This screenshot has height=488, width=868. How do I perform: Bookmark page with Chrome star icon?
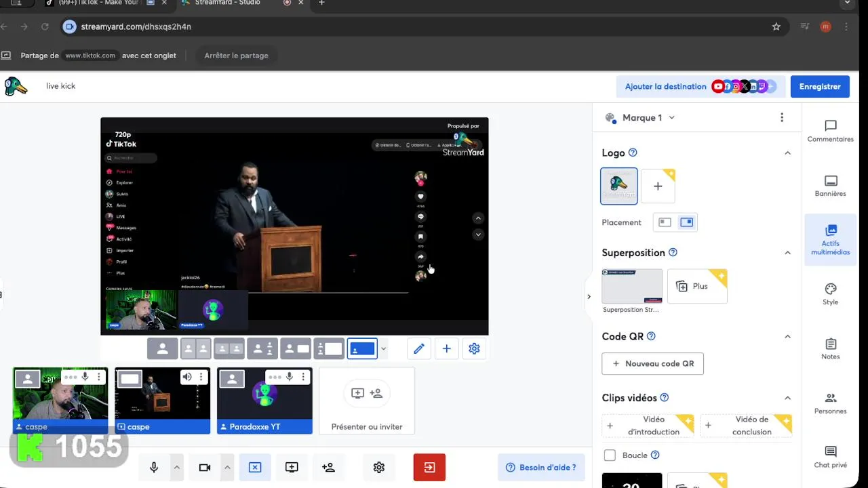pos(776,26)
